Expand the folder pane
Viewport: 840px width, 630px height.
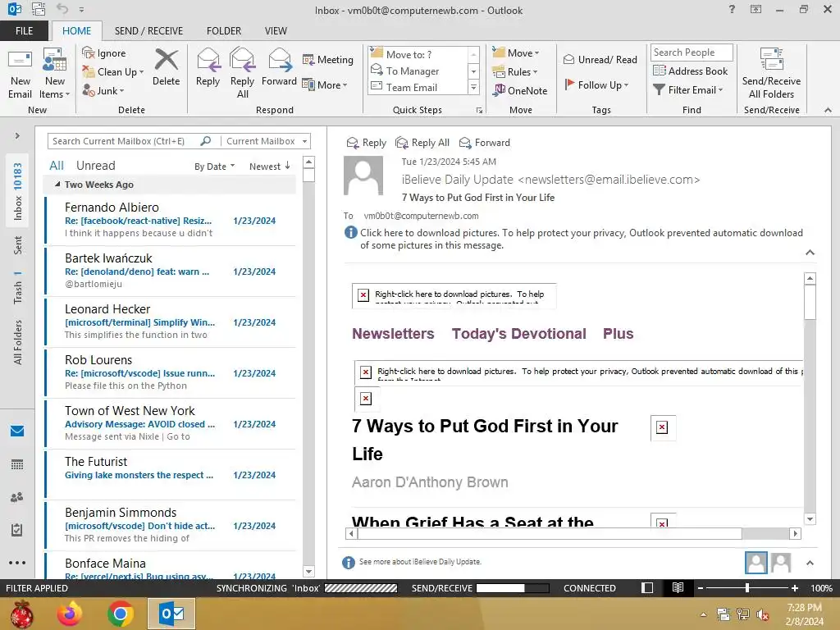pyautogui.click(x=17, y=135)
